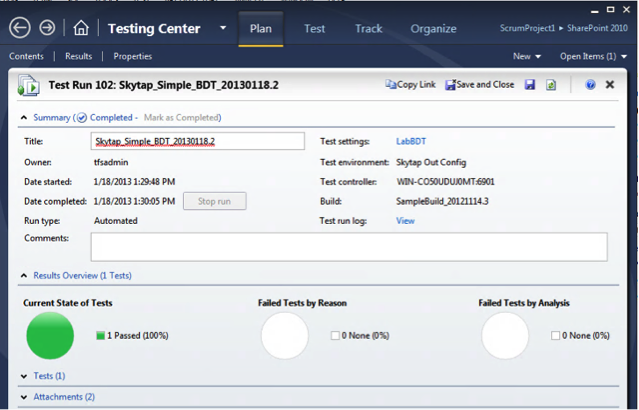The height and width of the screenshot is (410, 639).
Task: Click the ScrumProject1 project link
Action: (x=527, y=28)
